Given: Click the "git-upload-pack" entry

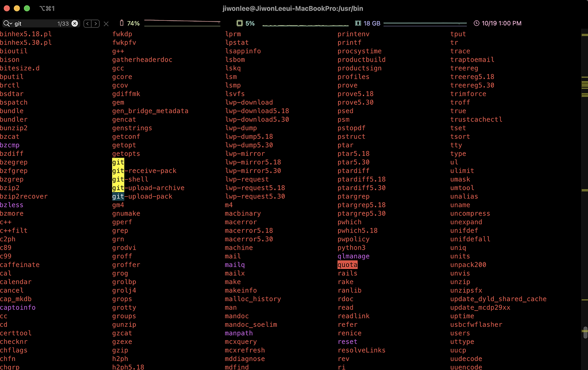Looking at the screenshot, I should [142, 196].
